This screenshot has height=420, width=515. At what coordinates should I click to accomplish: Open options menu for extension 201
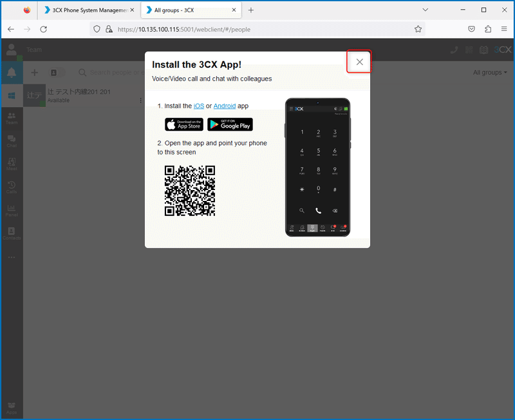[140, 100]
